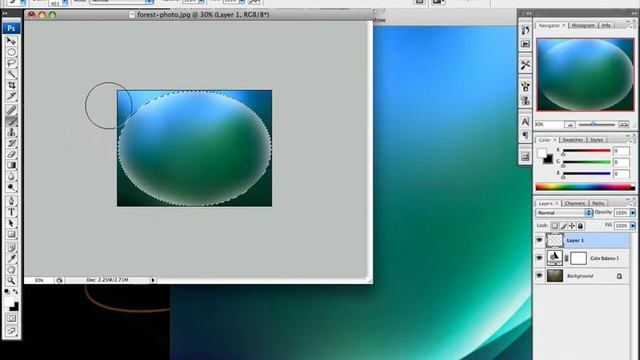Toggle lock image pixels
This screenshot has width=640, height=360.
pyautogui.click(x=564, y=226)
